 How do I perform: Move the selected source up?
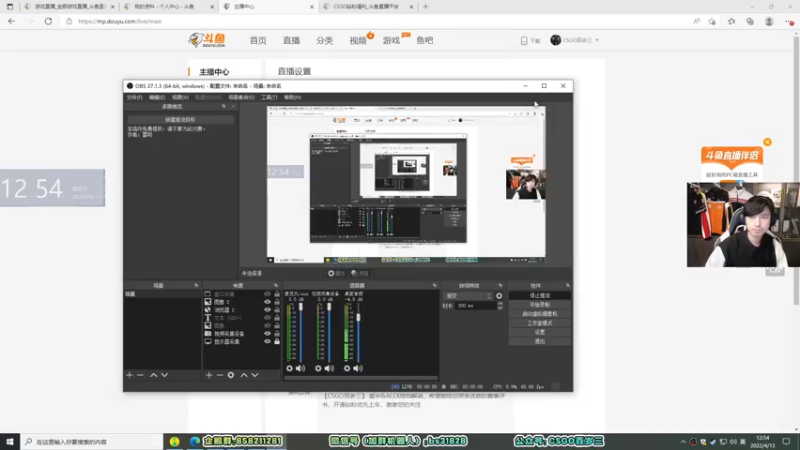point(244,375)
